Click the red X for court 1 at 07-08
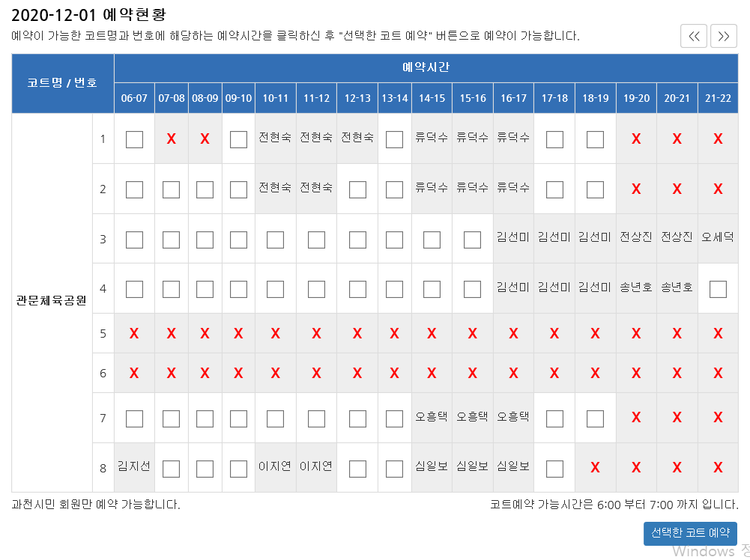 [x=171, y=139]
